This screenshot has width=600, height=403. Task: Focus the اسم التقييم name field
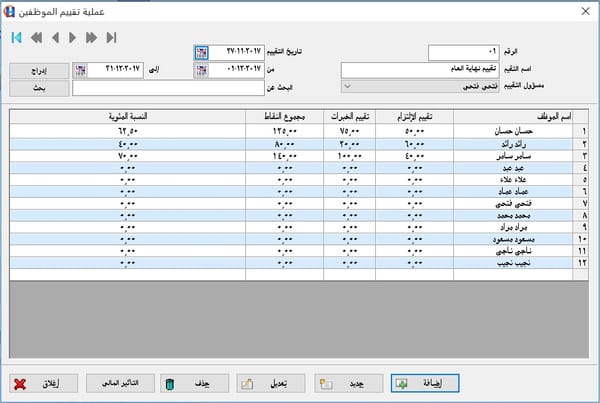[x=420, y=70]
